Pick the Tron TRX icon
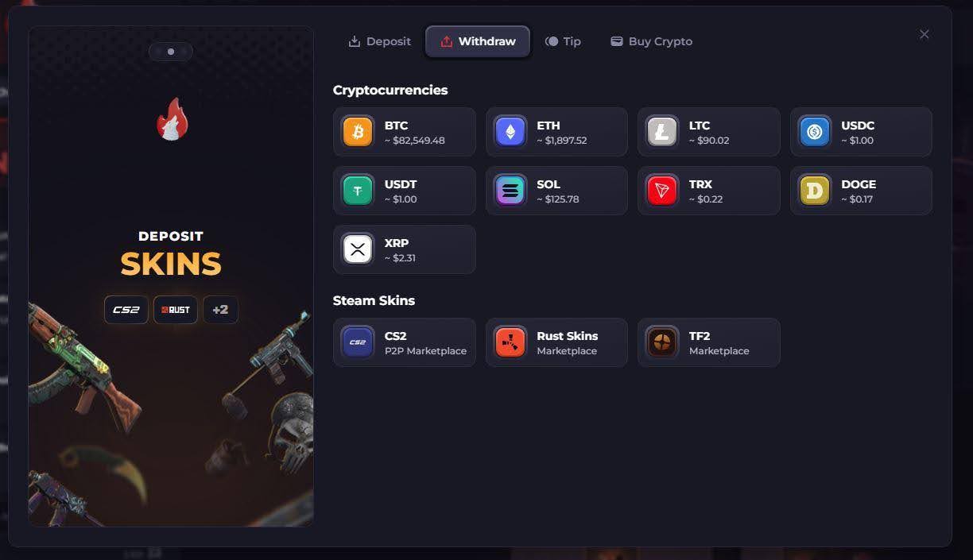The image size is (973, 560). (662, 191)
